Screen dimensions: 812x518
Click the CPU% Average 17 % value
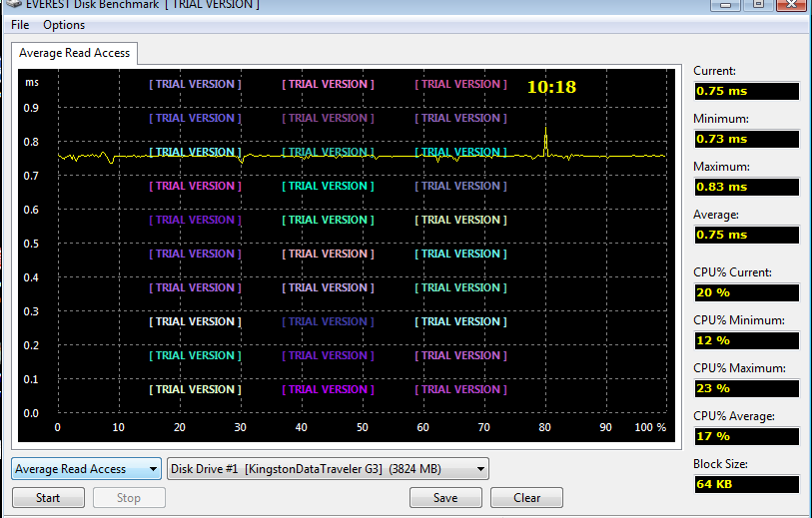pos(747,436)
